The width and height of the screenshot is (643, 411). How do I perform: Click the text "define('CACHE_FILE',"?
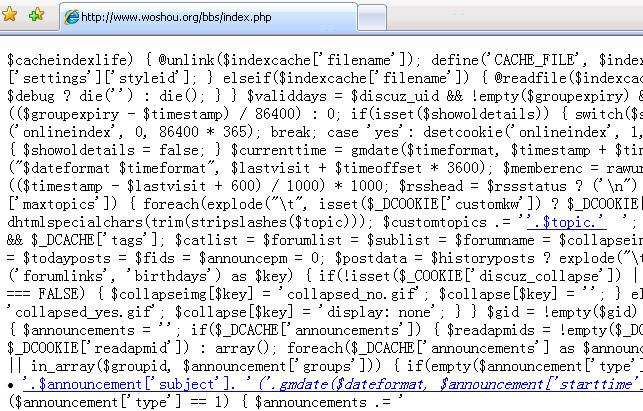pos(509,60)
